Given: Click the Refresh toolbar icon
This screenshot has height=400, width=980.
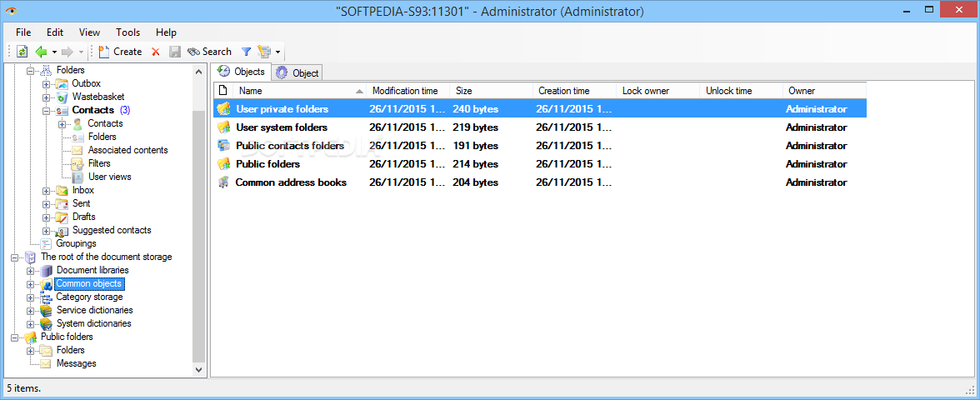Looking at the screenshot, I should (22, 52).
